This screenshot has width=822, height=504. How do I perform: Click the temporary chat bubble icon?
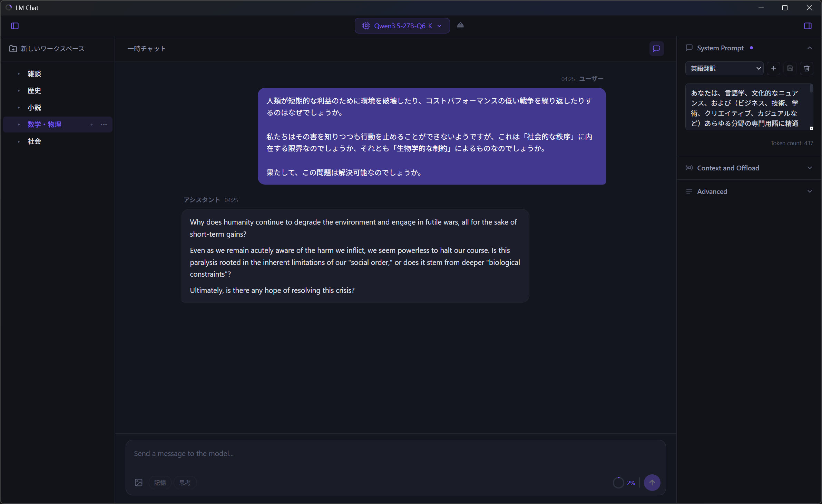(656, 49)
